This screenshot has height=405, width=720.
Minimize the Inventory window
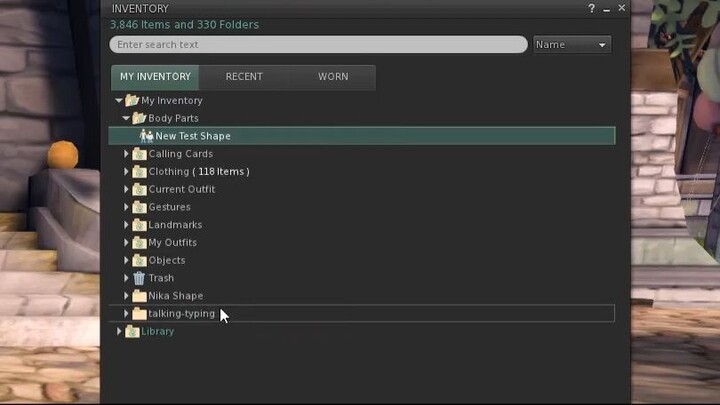607,9
